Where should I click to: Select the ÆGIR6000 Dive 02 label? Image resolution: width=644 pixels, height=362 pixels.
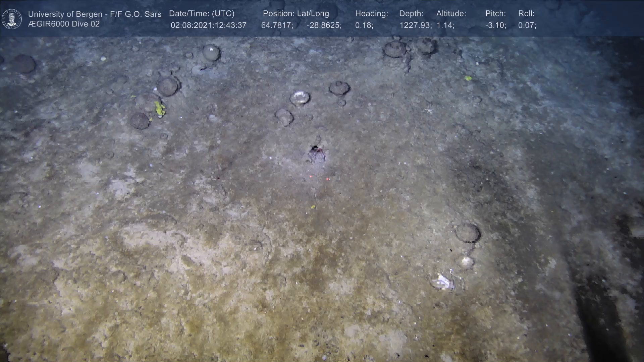tap(64, 24)
